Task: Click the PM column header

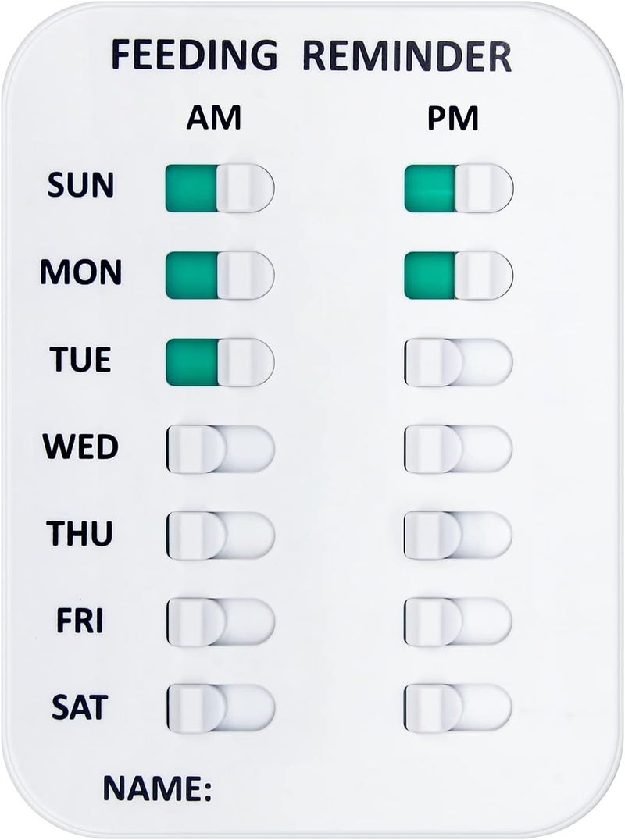Action: (x=452, y=119)
